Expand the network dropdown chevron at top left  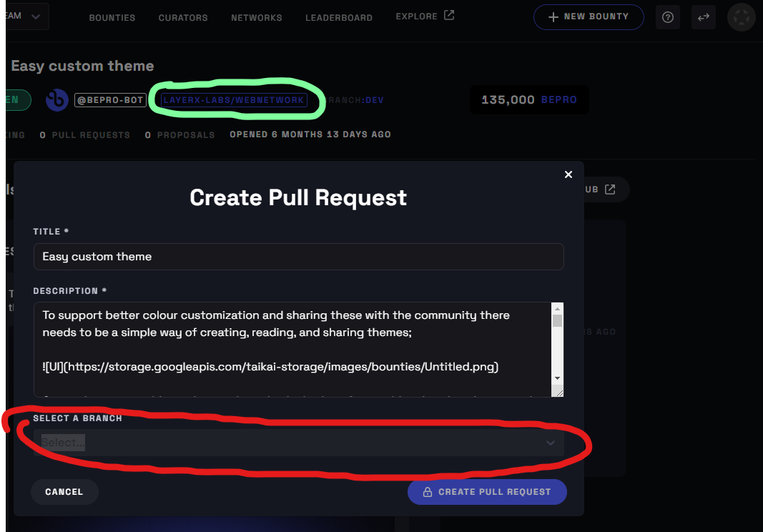pyautogui.click(x=36, y=16)
